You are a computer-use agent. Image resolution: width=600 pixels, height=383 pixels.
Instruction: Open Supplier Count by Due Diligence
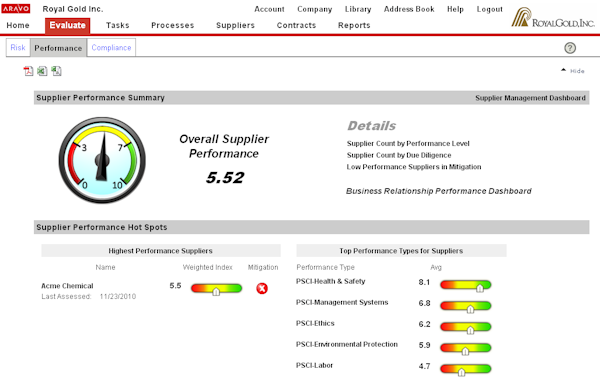[399, 155]
